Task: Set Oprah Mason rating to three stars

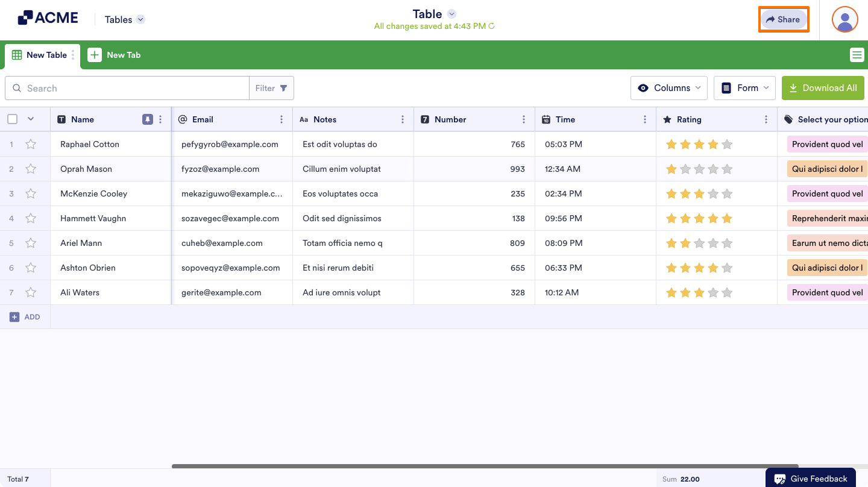Action: [699, 169]
